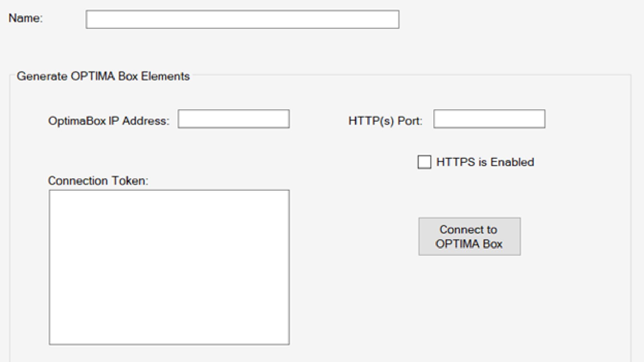Viewport: 644px width, 362px height.
Task: Place cursor in the large token box
Action: 169,267
